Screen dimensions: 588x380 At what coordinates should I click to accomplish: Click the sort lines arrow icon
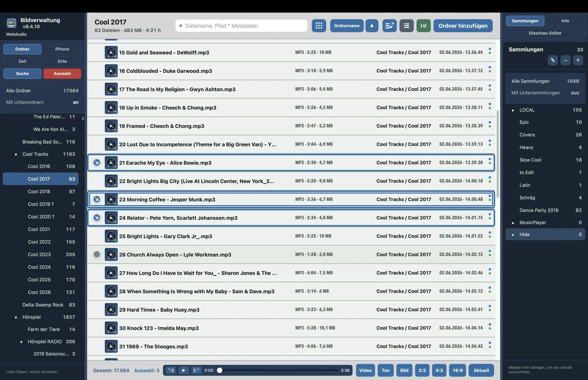[406, 26]
